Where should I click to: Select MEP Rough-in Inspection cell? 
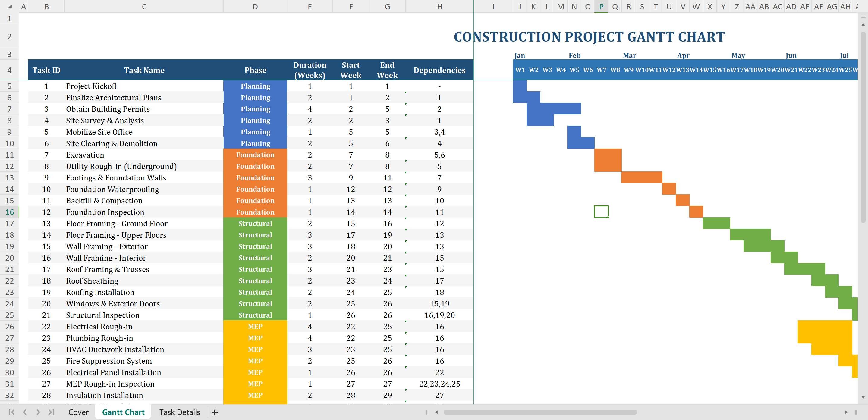pos(144,384)
